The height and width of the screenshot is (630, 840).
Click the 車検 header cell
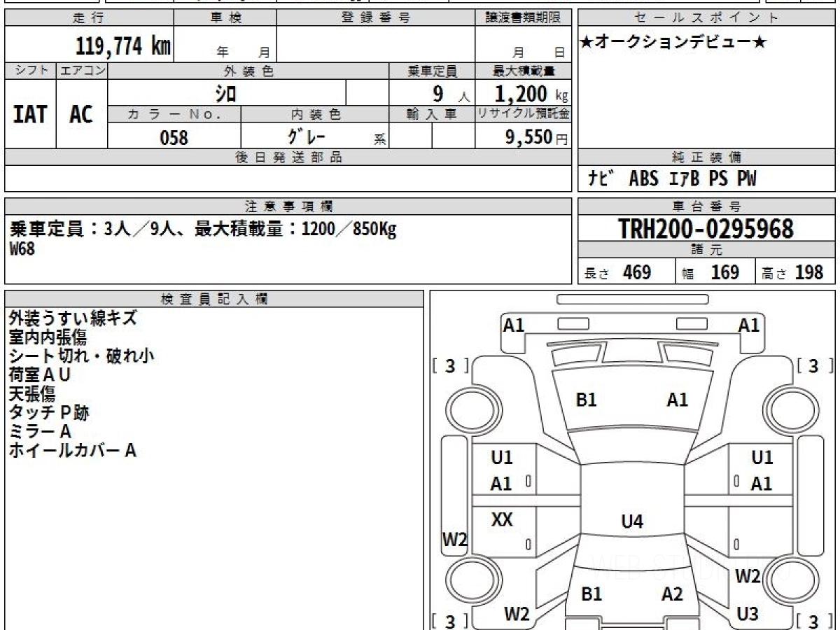[225, 18]
